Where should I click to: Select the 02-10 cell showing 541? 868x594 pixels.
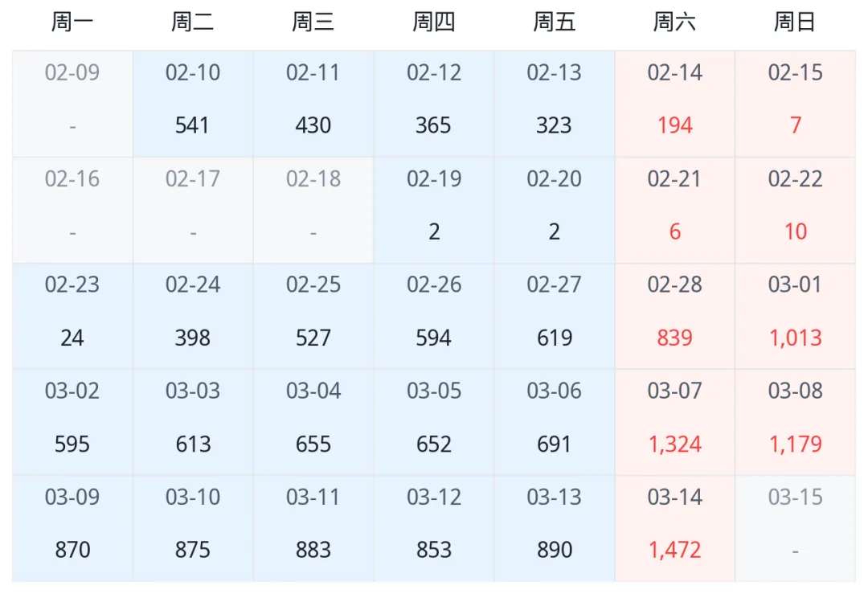click(x=193, y=104)
